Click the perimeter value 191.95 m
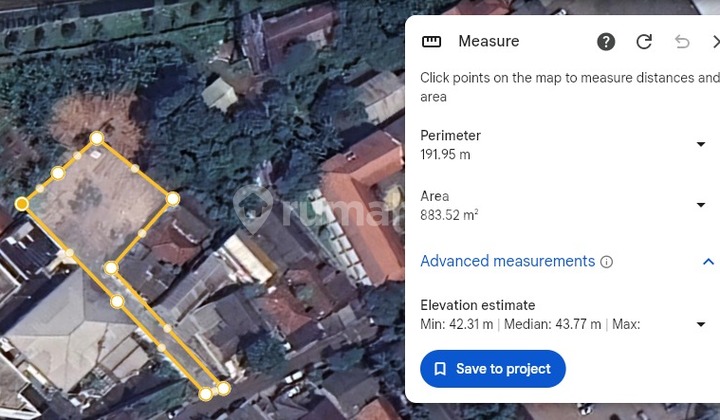Screen dimensions: 720x420 [445, 155]
